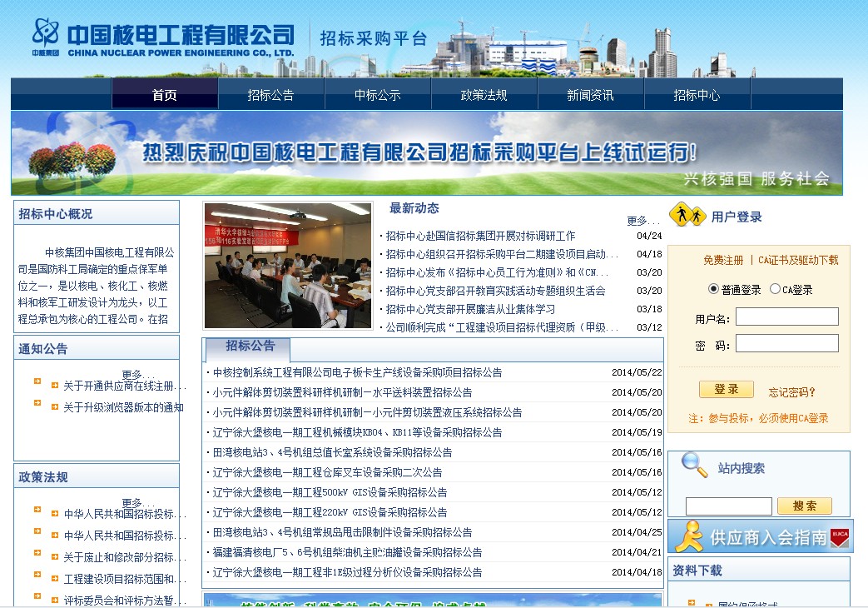Open 小元件解体剪切装置科研样机研制－水平送料装置招标公告
The width and height of the screenshot is (868, 608).
(343, 392)
